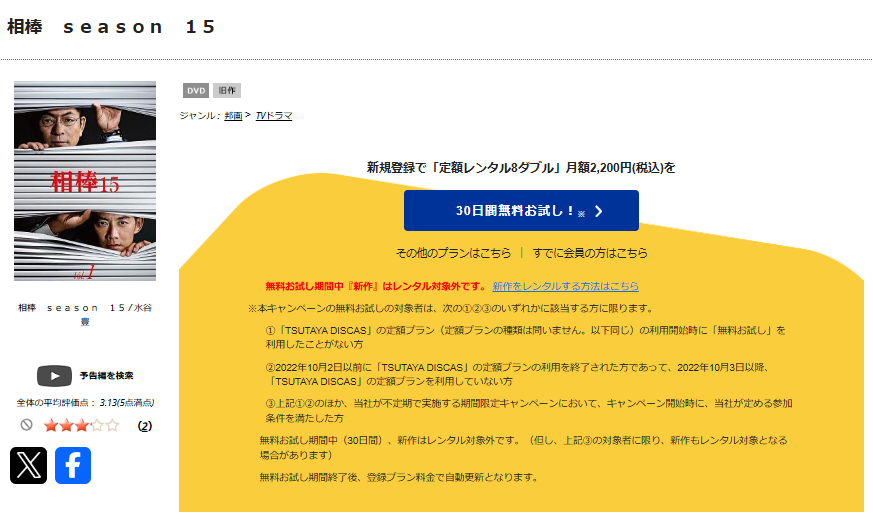
Task: Click condition ③ about 期間限定キャンペーン
Action: pyautogui.click(x=529, y=410)
